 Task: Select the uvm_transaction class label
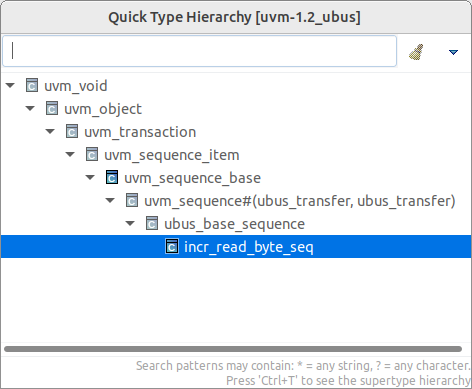click(x=140, y=132)
